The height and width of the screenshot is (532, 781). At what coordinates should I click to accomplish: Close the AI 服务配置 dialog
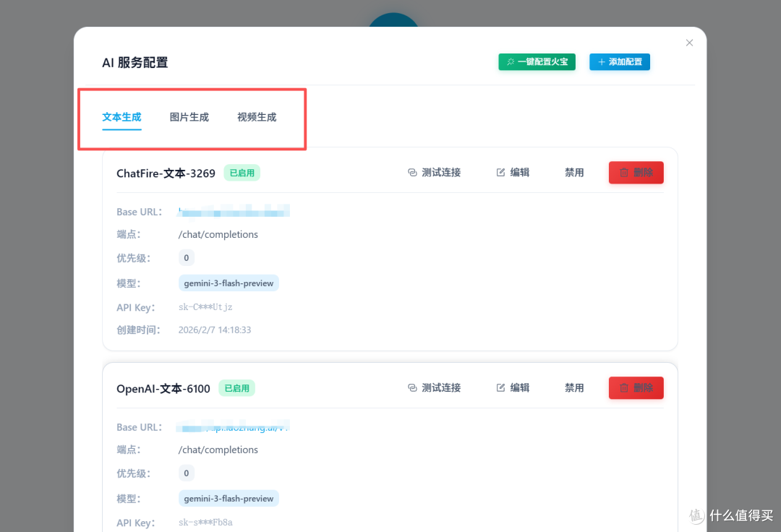click(689, 43)
